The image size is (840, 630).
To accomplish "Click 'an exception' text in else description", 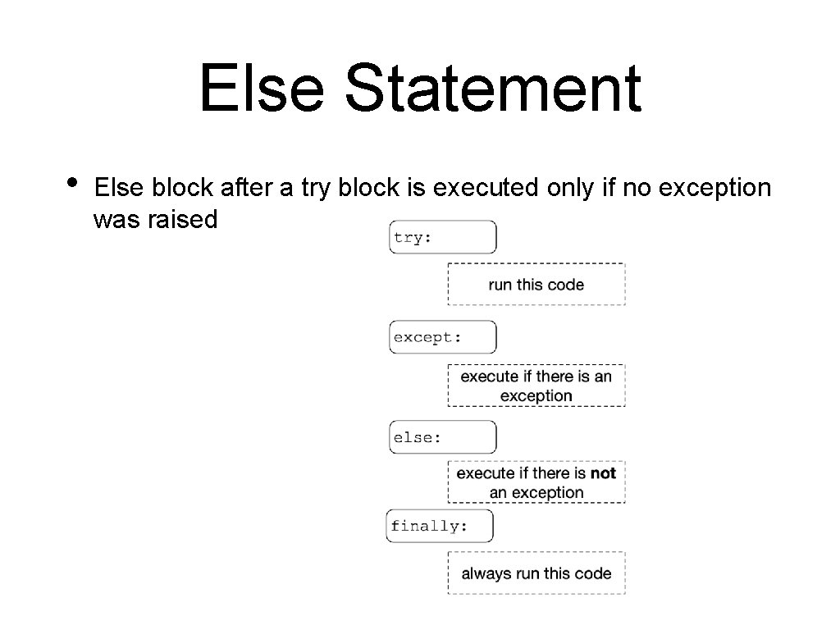I will [536, 493].
